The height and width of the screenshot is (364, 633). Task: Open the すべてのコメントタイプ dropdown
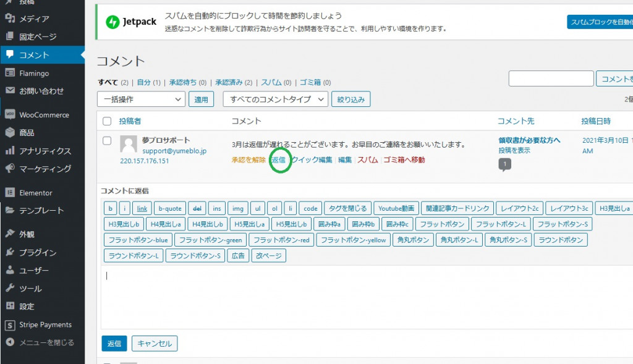[275, 99]
